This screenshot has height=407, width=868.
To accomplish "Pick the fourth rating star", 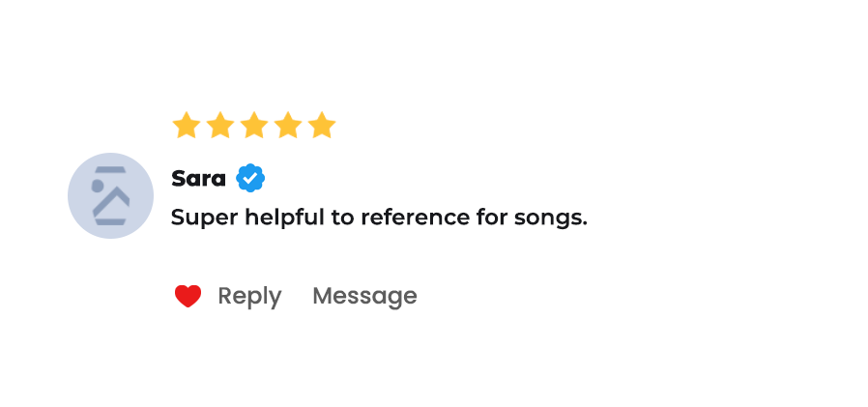I will 288,126.
